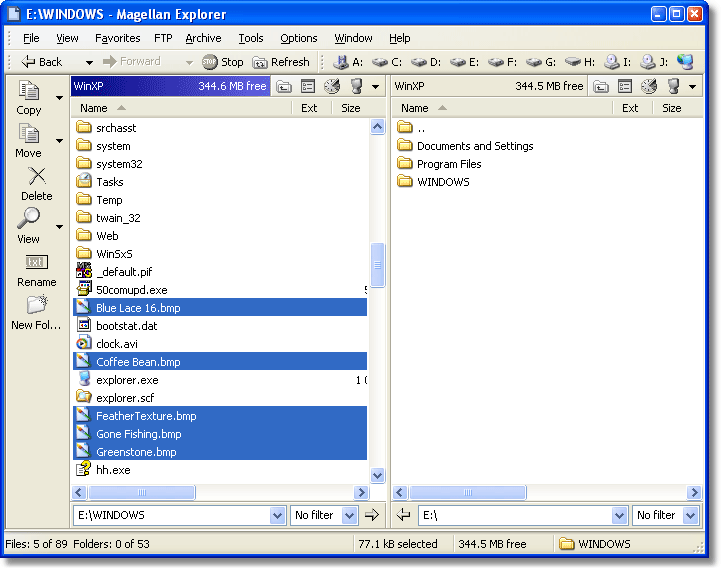Open the left pane path dropdown showing E:\WINDOWS
The image size is (721, 570).
[x=278, y=516]
